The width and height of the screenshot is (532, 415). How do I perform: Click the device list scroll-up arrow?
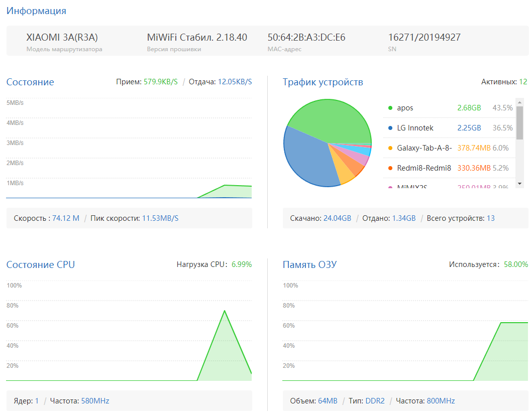519,102
